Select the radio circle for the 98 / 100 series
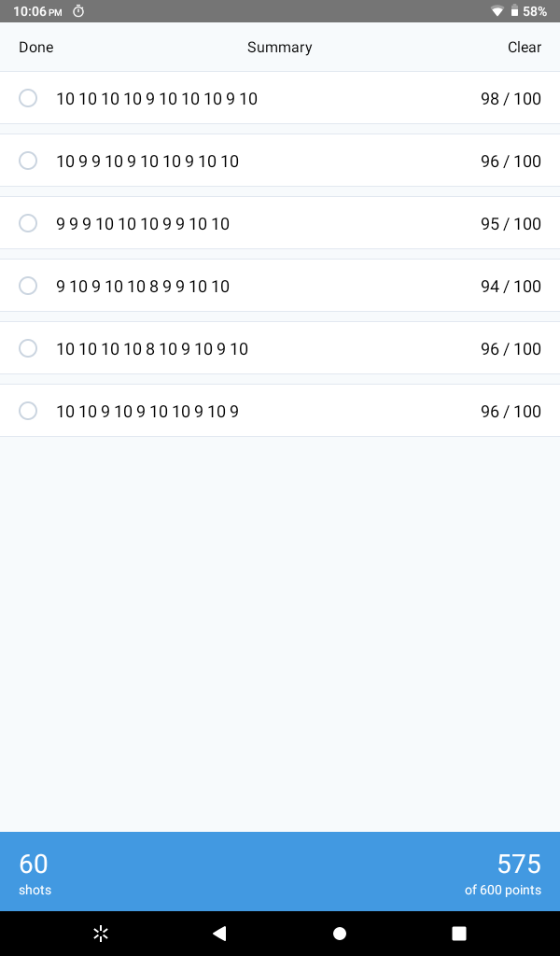 tap(28, 97)
